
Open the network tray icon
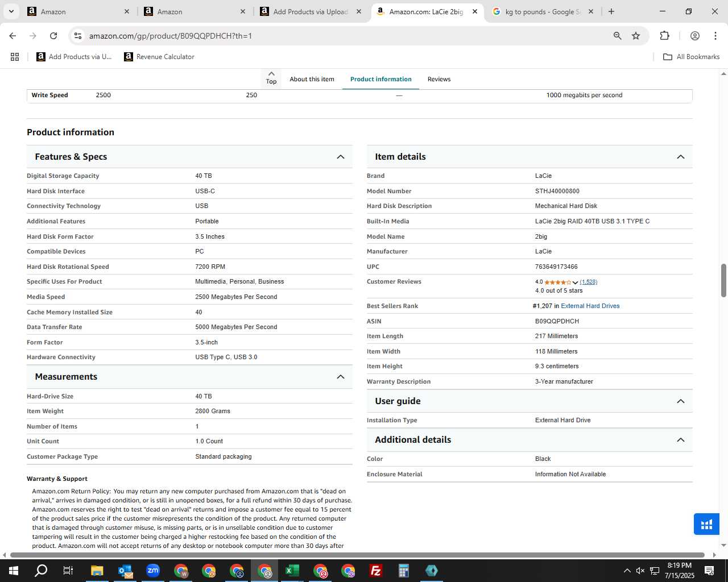655,571
